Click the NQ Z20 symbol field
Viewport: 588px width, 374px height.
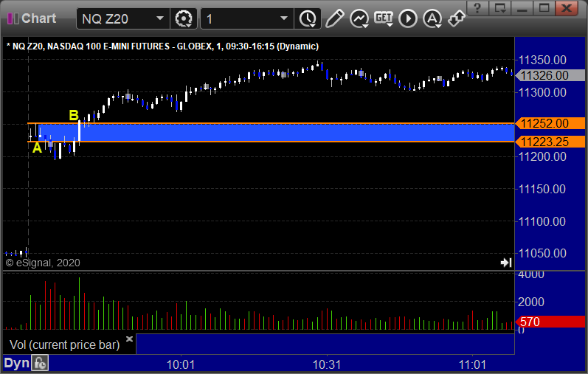pyautogui.click(x=123, y=18)
